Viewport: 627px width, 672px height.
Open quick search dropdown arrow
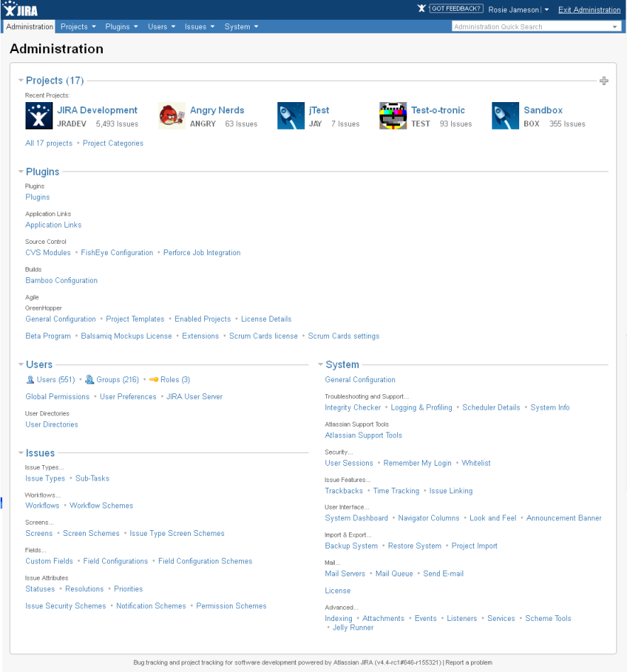pyautogui.click(x=614, y=26)
